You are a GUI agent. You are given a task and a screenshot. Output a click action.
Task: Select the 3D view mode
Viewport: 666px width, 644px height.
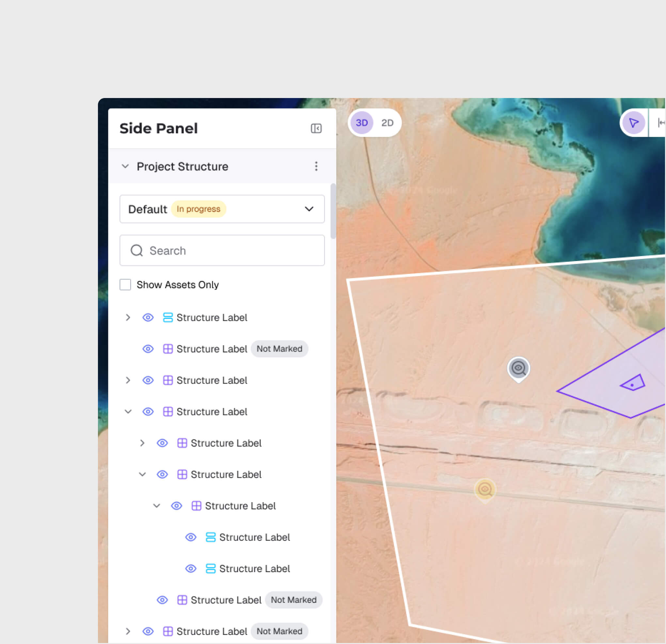361,123
